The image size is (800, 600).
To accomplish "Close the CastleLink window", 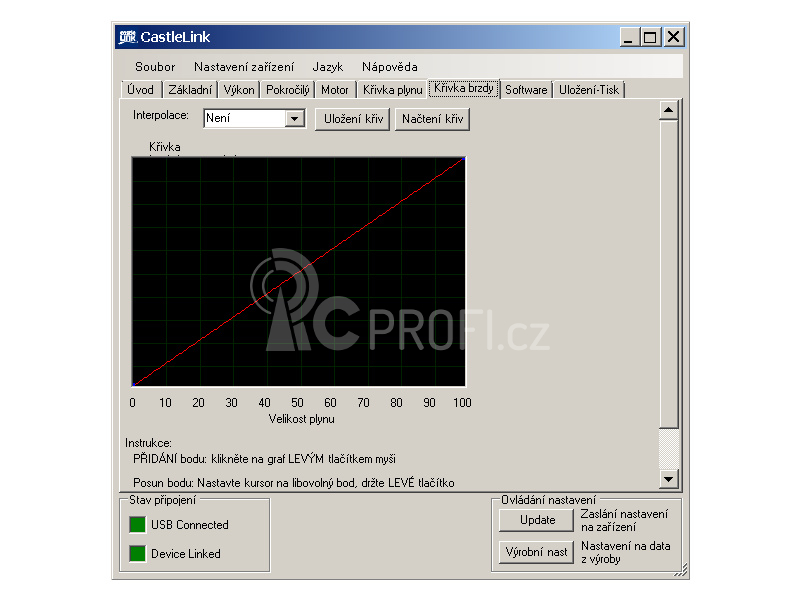I will (673, 37).
